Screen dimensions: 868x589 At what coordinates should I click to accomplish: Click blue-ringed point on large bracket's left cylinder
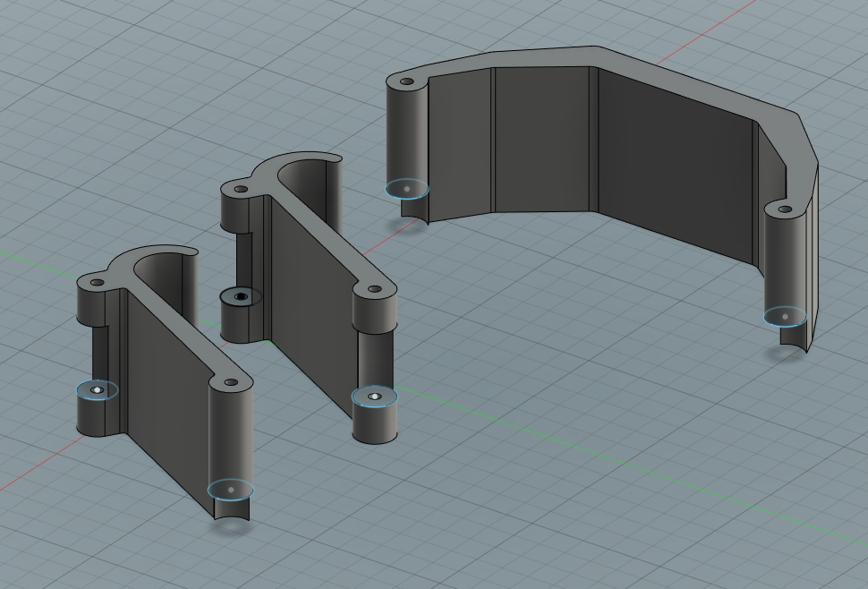pyautogui.click(x=407, y=189)
